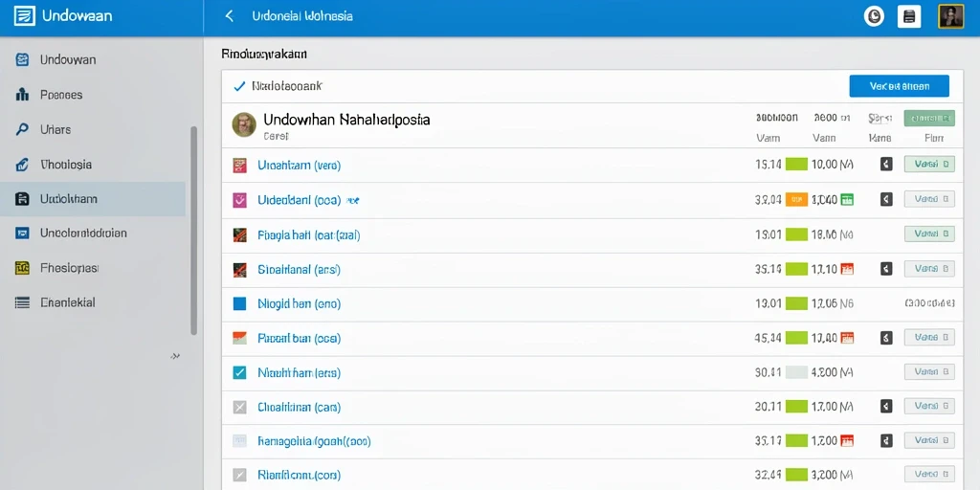Select Enanlekial list icon in sidebar
Image resolution: width=980 pixels, height=490 pixels.
[22, 302]
